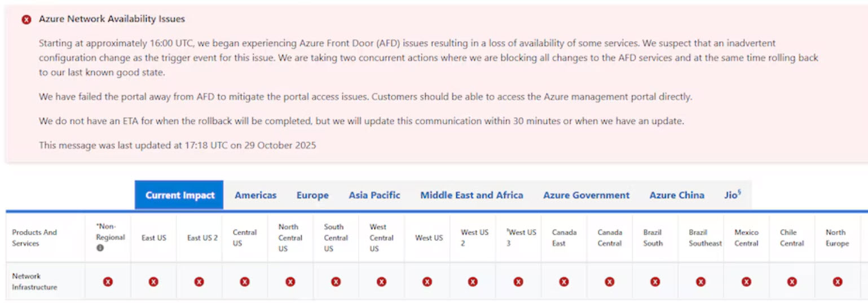The height and width of the screenshot is (303, 868).
Task: Click the Chile Central outage status icon
Action: tap(792, 282)
